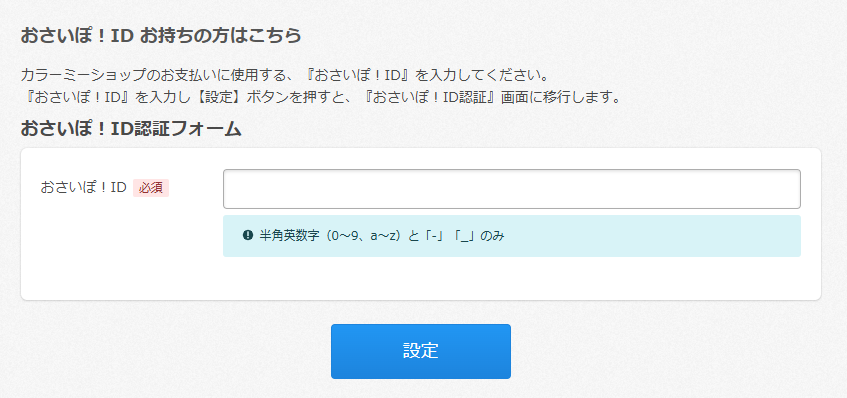Screen dimensions: 847x398
Task: Click the heading おさいぽ！ID お持ちの方はこちら
Action: tap(160, 35)
